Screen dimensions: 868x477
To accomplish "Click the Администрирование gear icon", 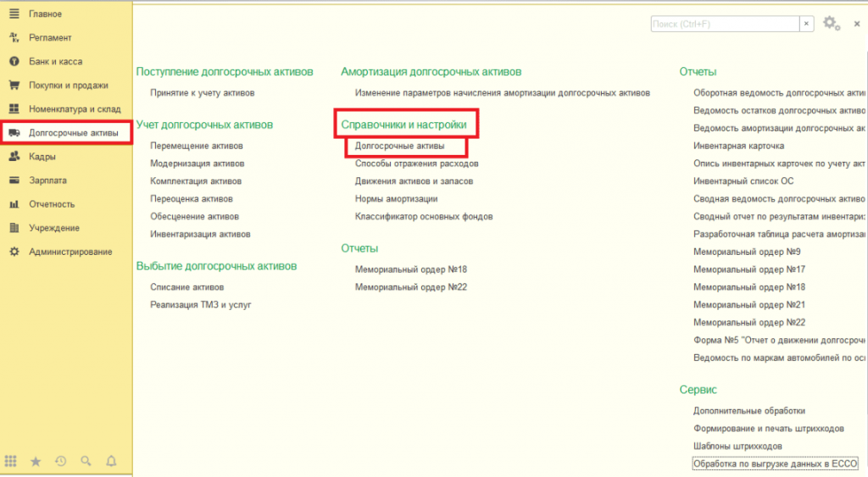I will tap(14, 252).
